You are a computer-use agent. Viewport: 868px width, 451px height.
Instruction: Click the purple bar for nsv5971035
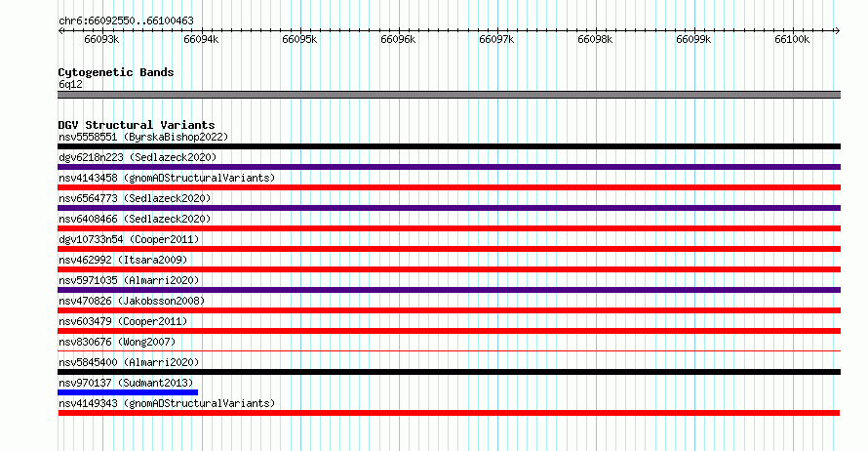pyautogui.click(x=449, y=290)
